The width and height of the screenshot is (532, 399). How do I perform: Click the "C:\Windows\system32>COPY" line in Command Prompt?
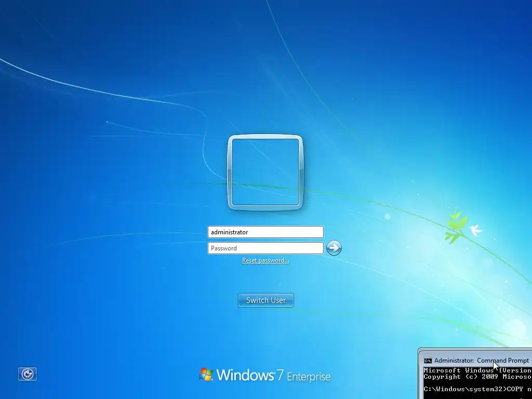[x=478, y=389]
